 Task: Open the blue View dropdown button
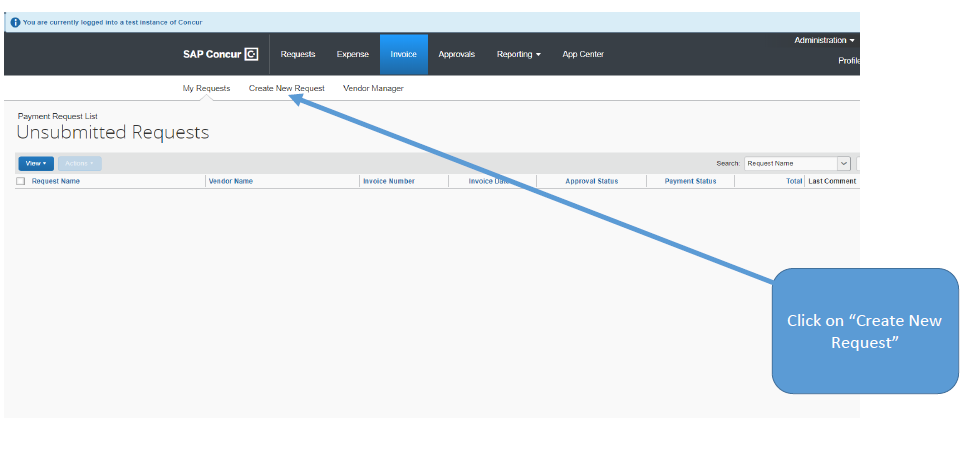pyautogui.click(x=36, y=164)
